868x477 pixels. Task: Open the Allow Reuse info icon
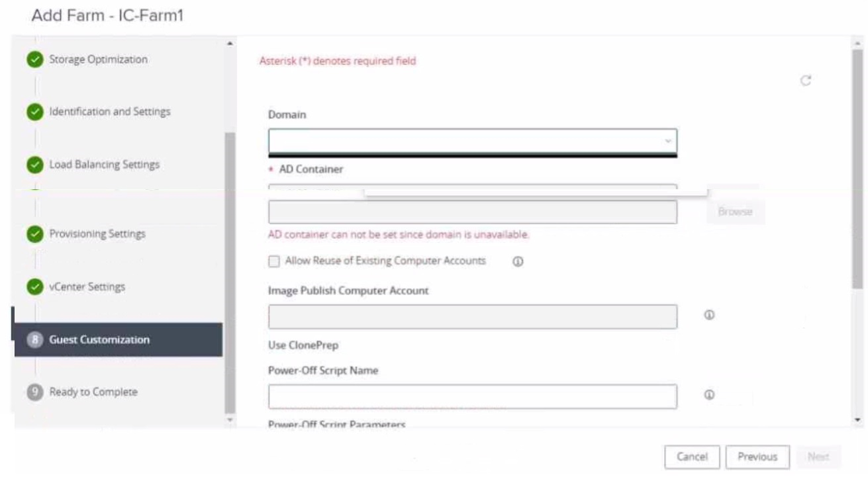[x=518, y=261]
